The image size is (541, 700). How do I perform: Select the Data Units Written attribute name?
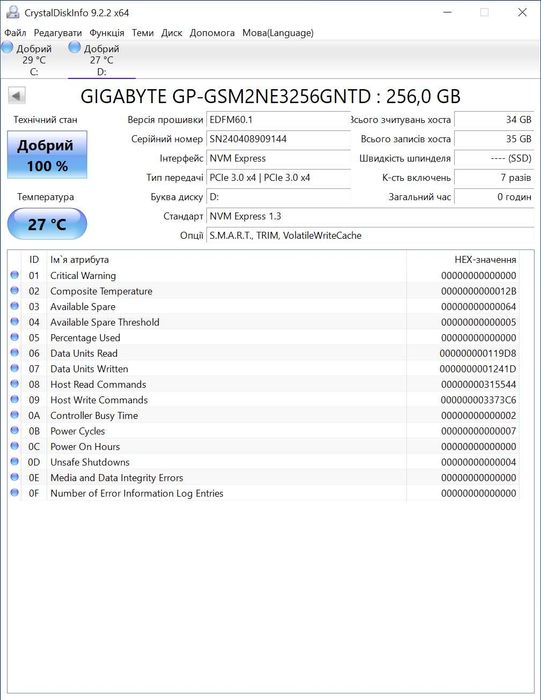89,369
